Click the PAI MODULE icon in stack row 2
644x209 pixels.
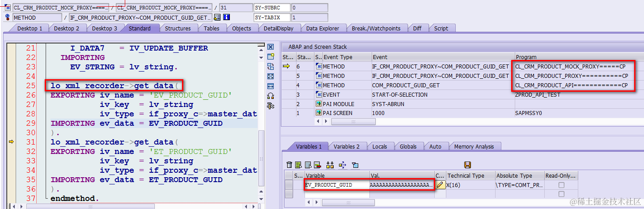318,104
